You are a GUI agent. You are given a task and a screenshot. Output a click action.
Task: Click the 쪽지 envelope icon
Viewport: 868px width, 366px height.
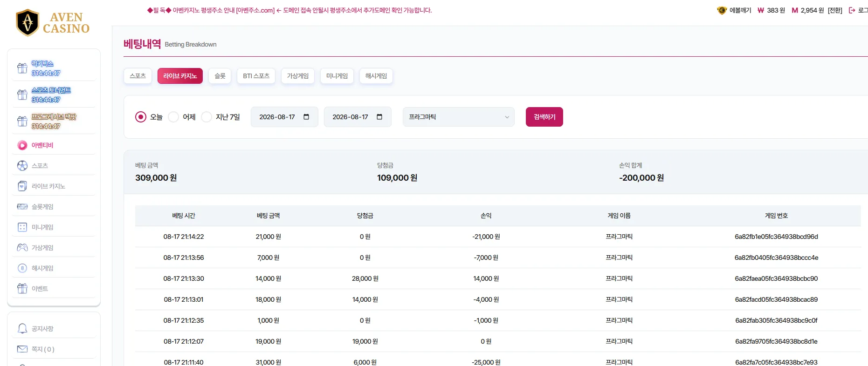coord(22,349)
